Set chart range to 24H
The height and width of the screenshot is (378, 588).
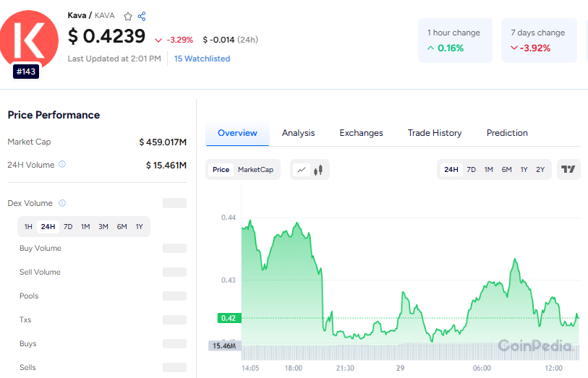(451, 170)
